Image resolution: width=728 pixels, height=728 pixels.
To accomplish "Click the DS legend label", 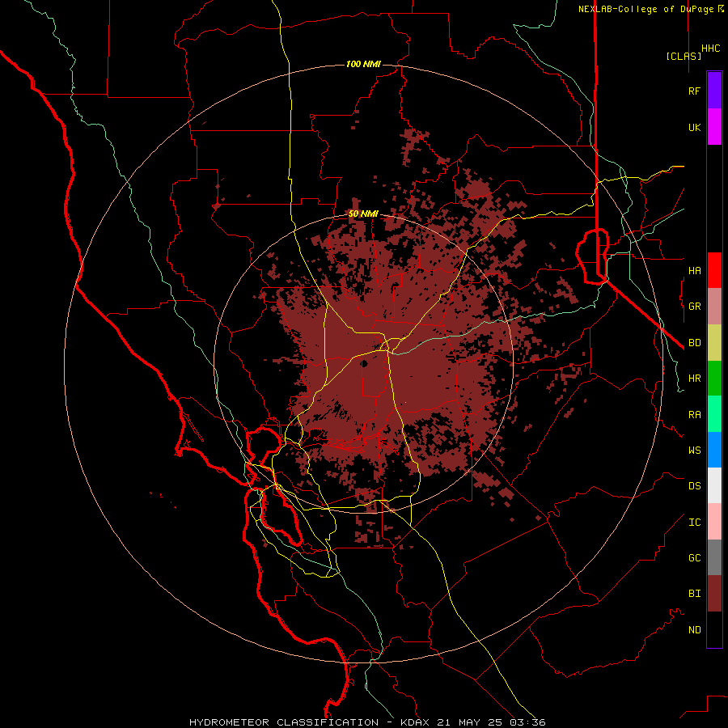I will coord(694,485).
